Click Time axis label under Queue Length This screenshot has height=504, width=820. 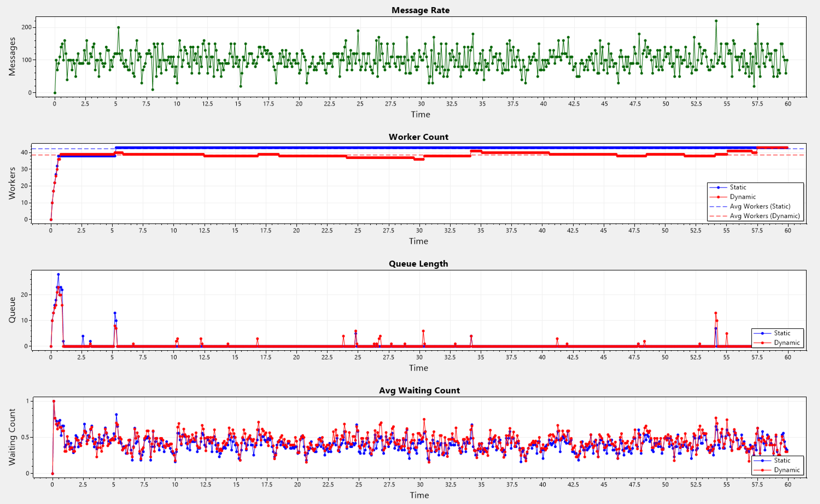pos(418,368)
